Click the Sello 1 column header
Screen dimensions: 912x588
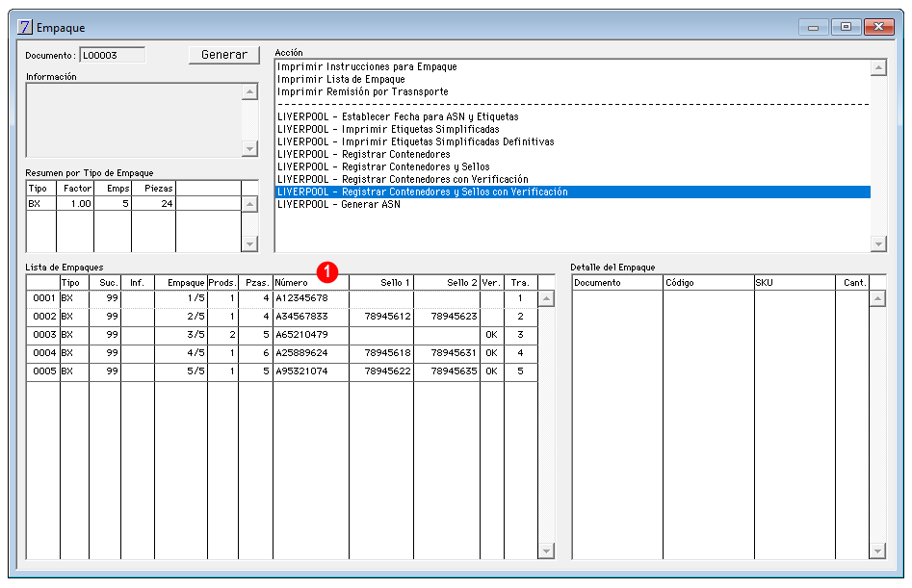381,282
